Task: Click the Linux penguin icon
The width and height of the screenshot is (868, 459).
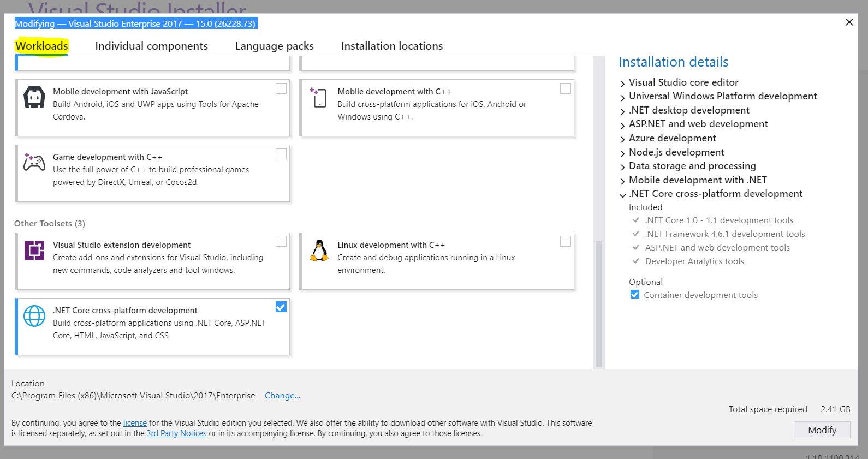Action: pos(319,251)
